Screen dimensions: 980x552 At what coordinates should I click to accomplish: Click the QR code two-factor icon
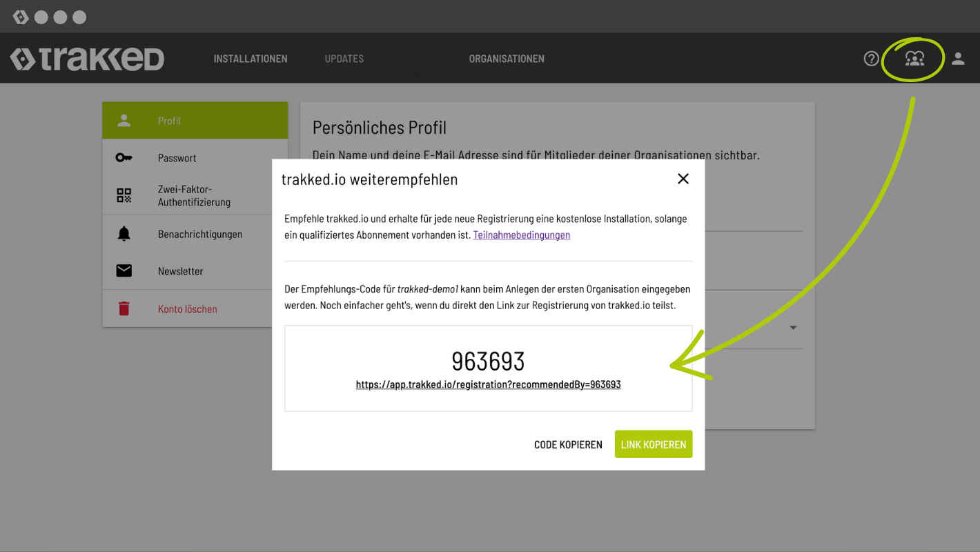coord(124,195)
